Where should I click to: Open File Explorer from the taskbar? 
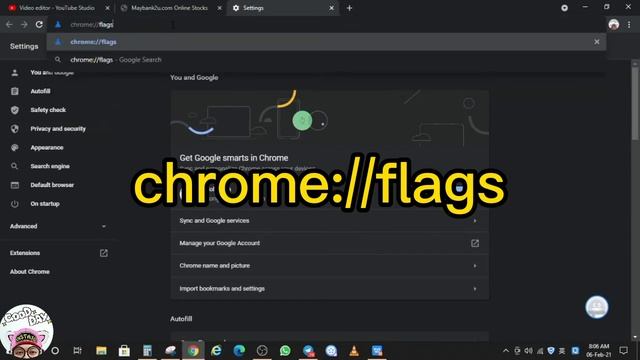pyautogui.click(x=101, y=351)
